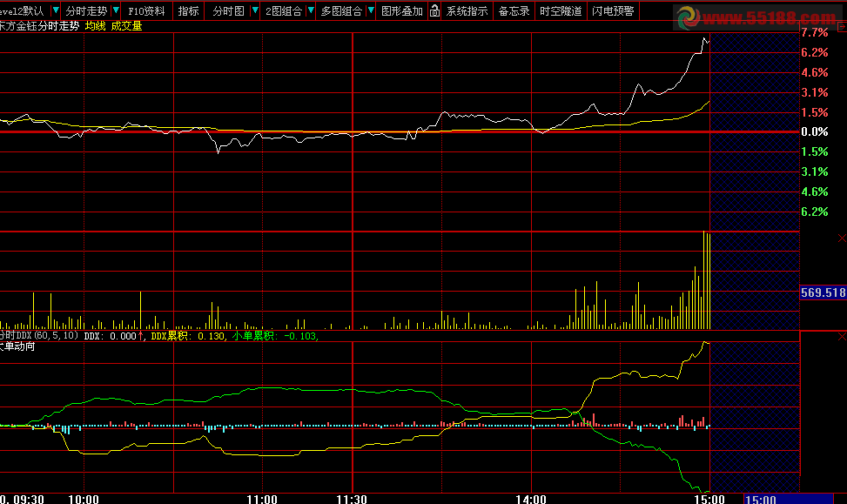Click the 11:00 time axis label
The image size is (847, 504).
[262, 499]
